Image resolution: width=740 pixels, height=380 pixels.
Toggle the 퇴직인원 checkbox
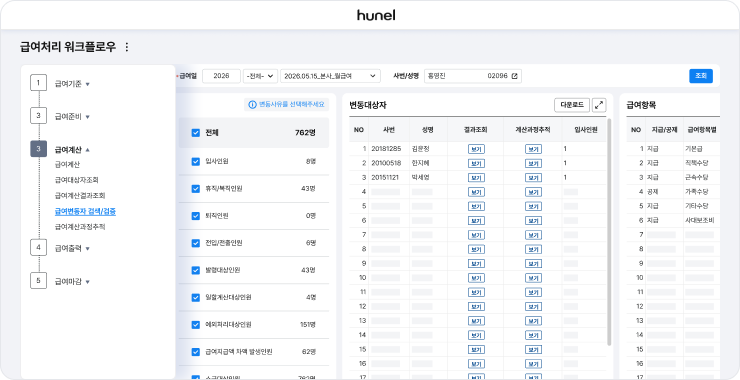click(x=196, y=216)
